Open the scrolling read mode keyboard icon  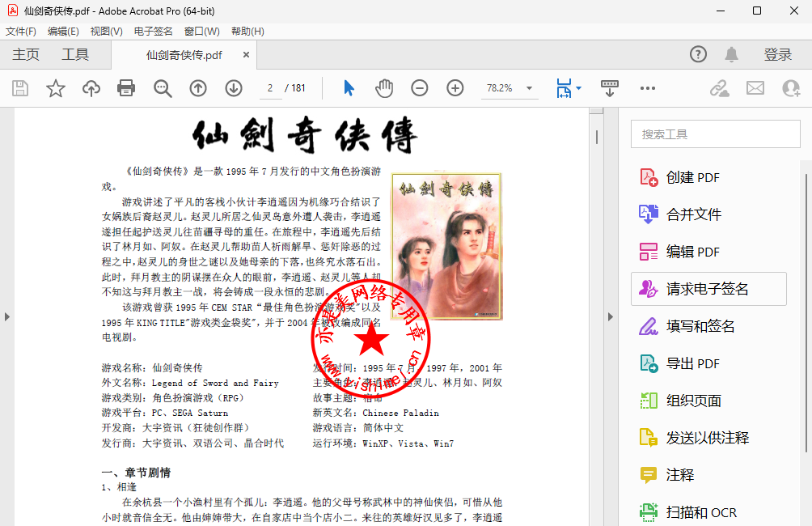[609, 88]
